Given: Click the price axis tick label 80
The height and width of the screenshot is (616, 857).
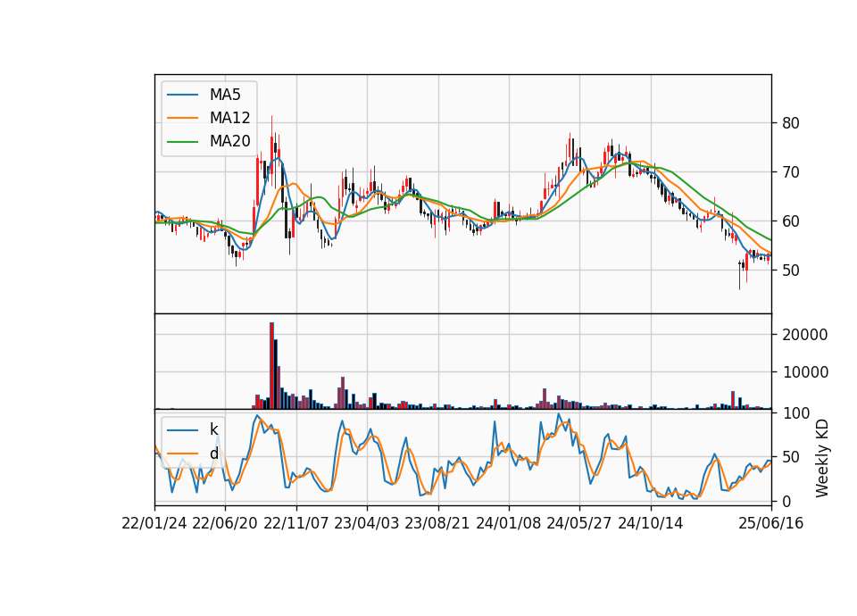Looking at the screenshot, I should click(790, 123).
